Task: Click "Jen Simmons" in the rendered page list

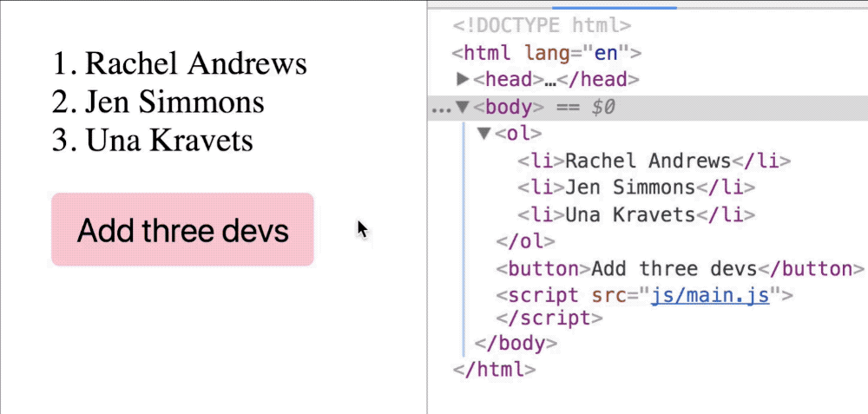Action: tap(174, 102)
